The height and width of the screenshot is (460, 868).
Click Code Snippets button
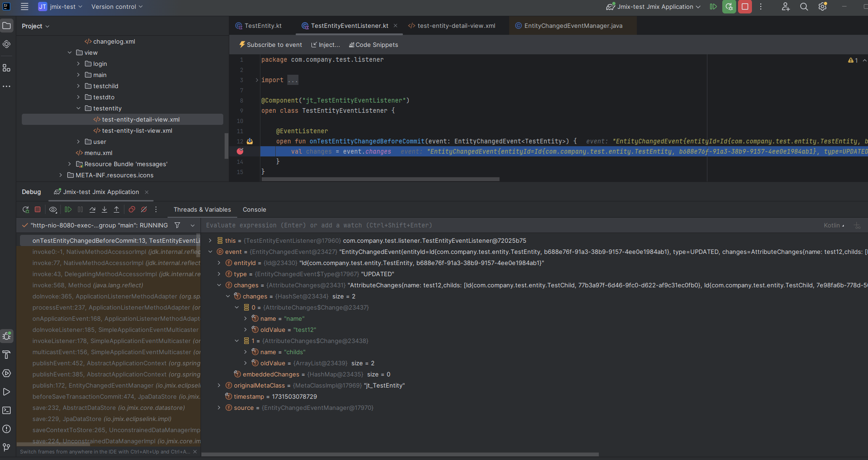click(374, 45)
